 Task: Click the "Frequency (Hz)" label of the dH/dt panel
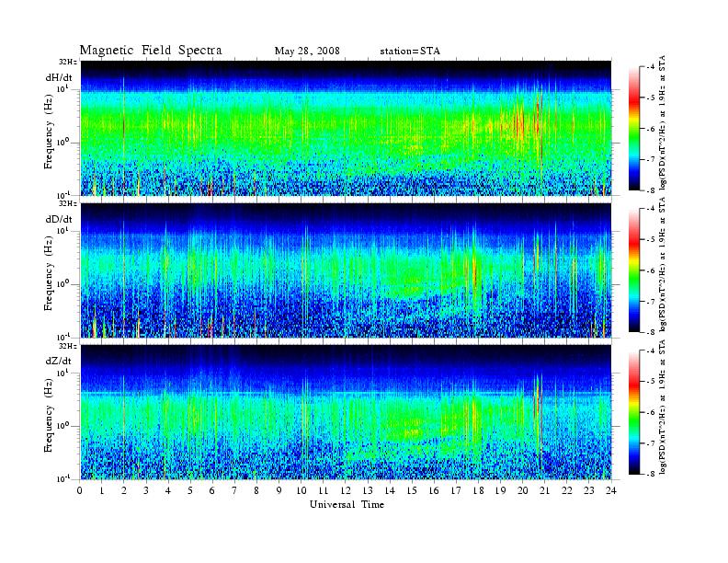click(49, 132)
